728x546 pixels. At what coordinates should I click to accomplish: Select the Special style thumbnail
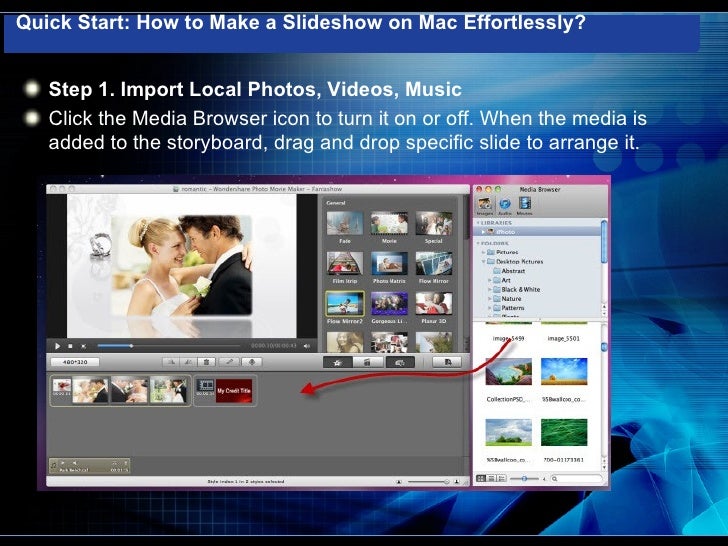point(434,223)
